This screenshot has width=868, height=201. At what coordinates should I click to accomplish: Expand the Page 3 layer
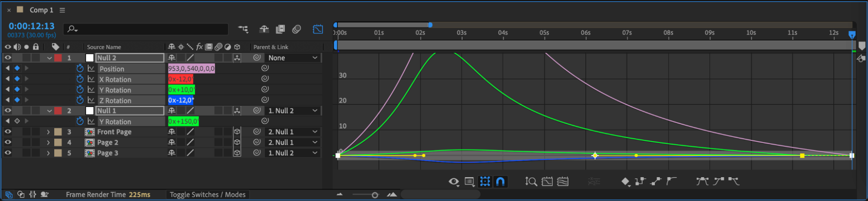(x=48, y=153)
